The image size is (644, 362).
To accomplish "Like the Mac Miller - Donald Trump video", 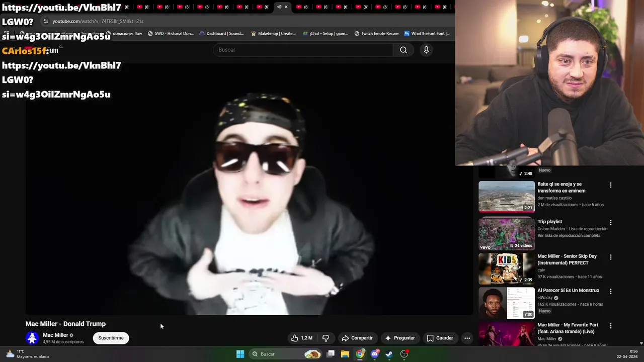I will [x=302, y=338].
